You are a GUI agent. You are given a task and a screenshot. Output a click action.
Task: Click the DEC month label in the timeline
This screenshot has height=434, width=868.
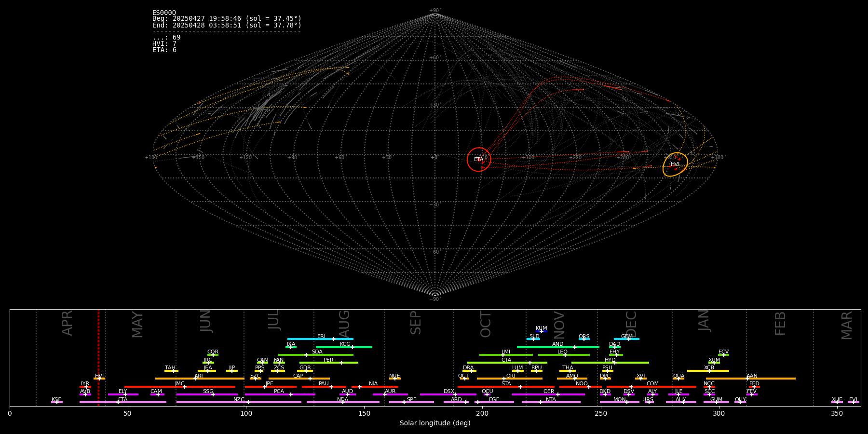pos(631,324)
